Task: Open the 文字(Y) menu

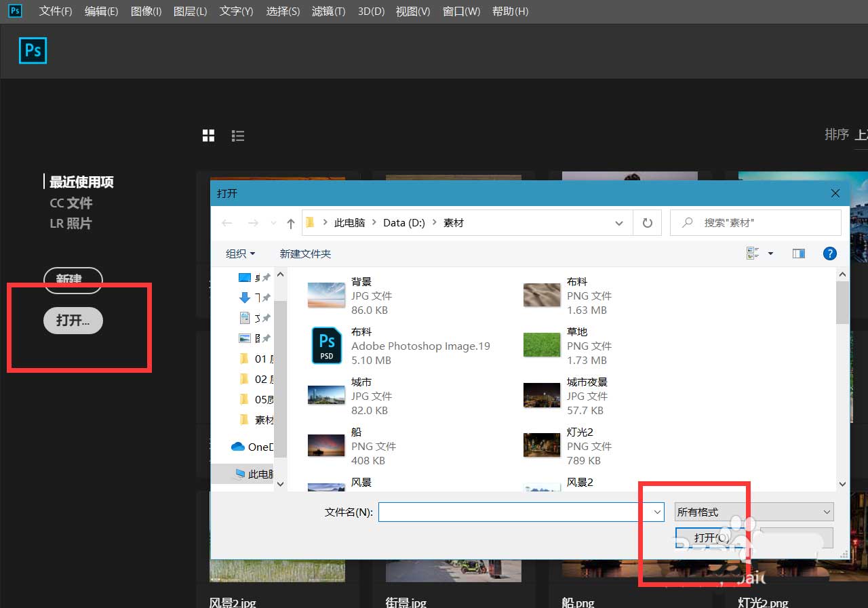Action: click(x=237, y=12)
